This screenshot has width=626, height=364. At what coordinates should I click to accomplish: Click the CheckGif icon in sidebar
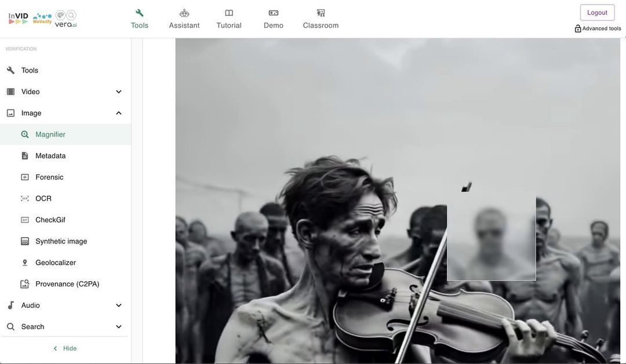(x=25, y=220)
